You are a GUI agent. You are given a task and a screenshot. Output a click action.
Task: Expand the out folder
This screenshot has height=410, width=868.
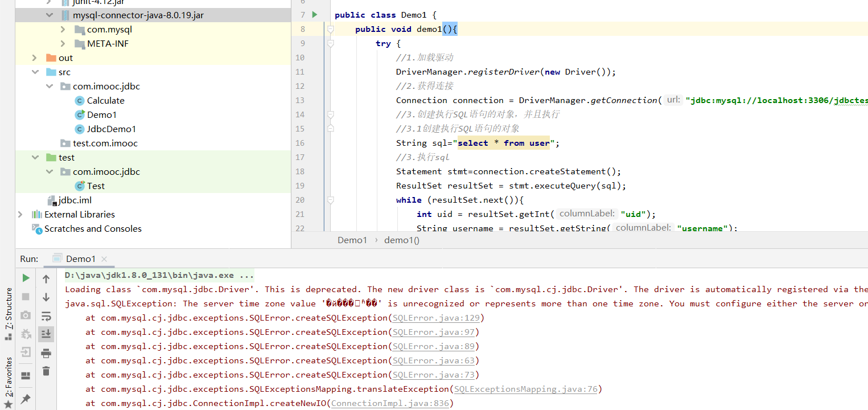point(35,58)
